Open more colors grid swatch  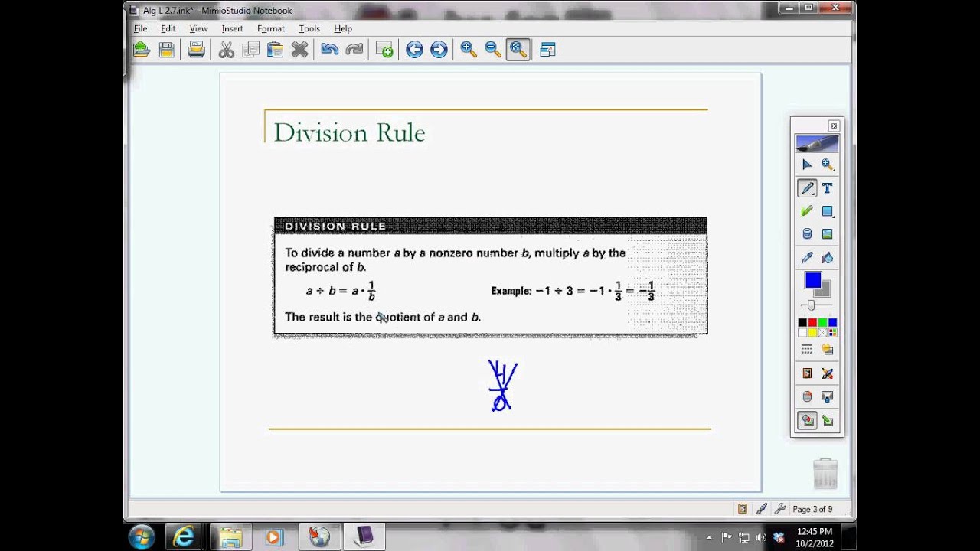pos(832,333)
